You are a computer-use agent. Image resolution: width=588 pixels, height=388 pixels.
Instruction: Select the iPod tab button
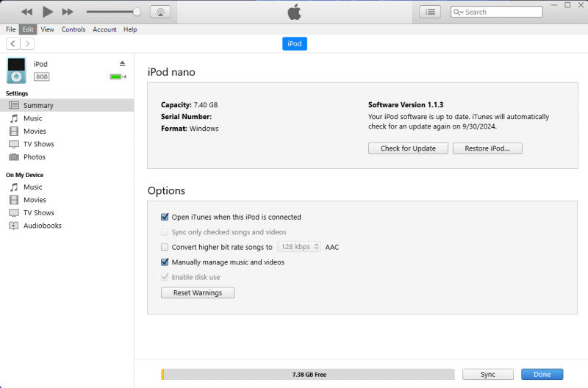295,44
